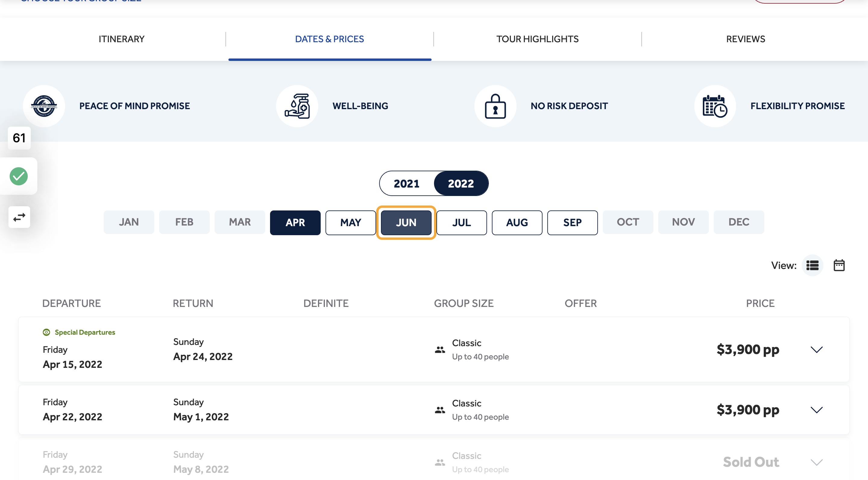Click the Flexibility Promise calendar-clock icon
Viewport: 868px width, 480px height.
click(x=715, y=106)
